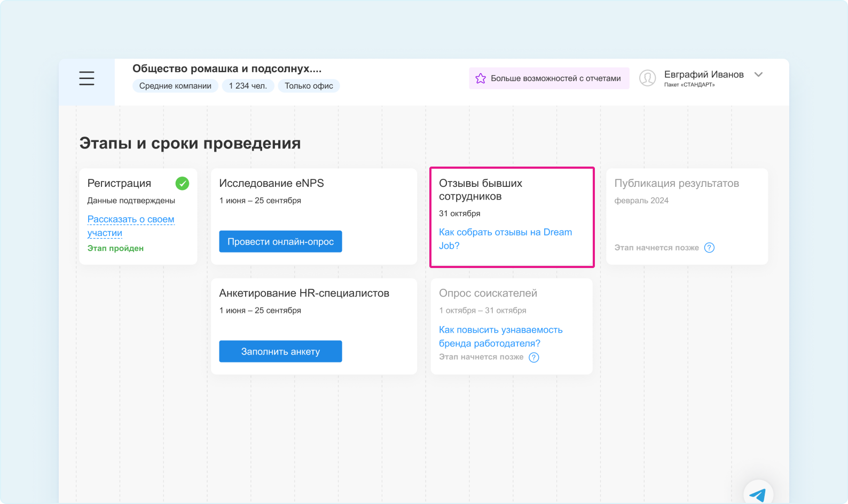Click Регистрация card title
Screen dimensions: 848x504
click(x=119, y=183)
